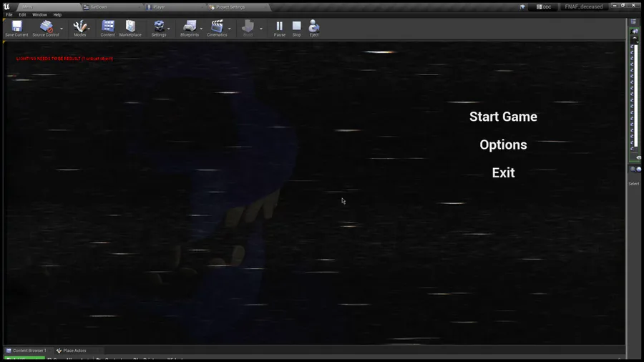
Task: Click the 'LIGHTING NEEDS TO BE REBUILT' warning text
Action: click(64, 59)
